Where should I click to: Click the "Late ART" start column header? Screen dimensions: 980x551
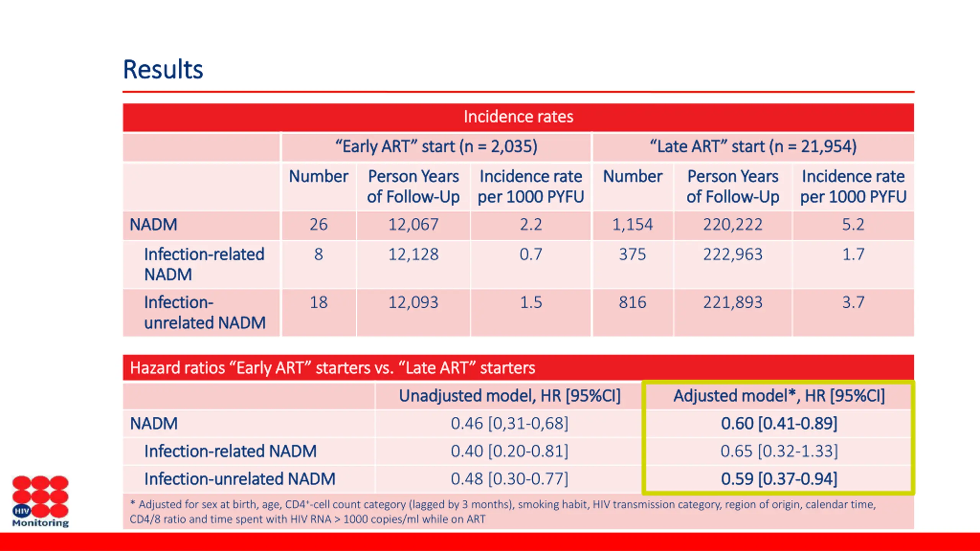(753, 147)
